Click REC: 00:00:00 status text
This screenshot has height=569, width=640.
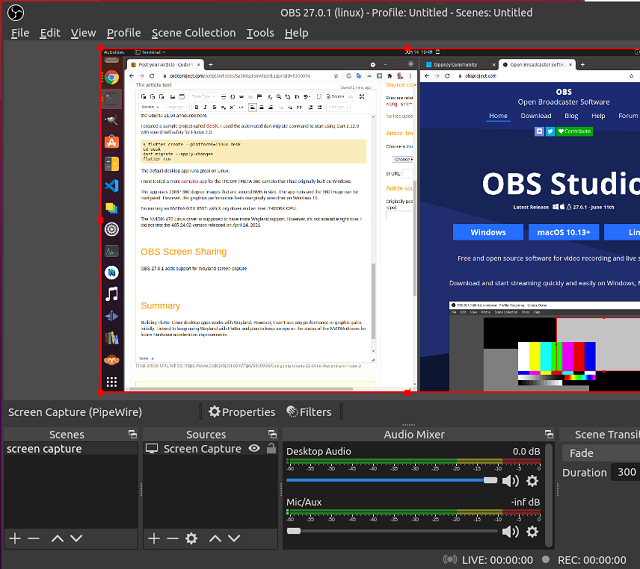click(592, 560)
